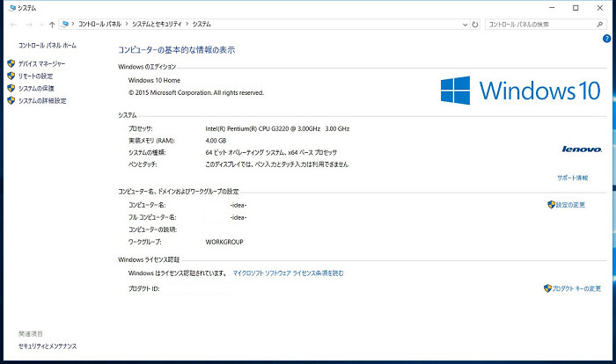Open the address bar history dropdown
The image size is (616, 364).
tap(466, 25)
